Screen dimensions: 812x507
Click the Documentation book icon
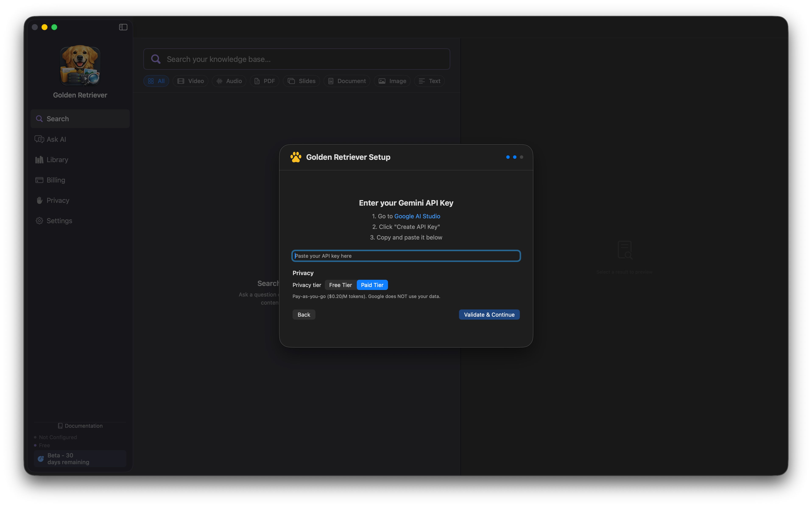tap(60, 426)
